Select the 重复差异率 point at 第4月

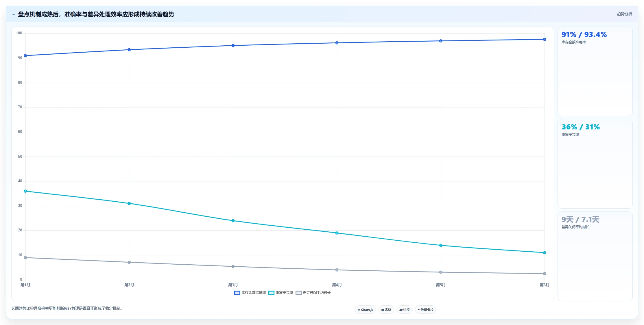(337, 233)
